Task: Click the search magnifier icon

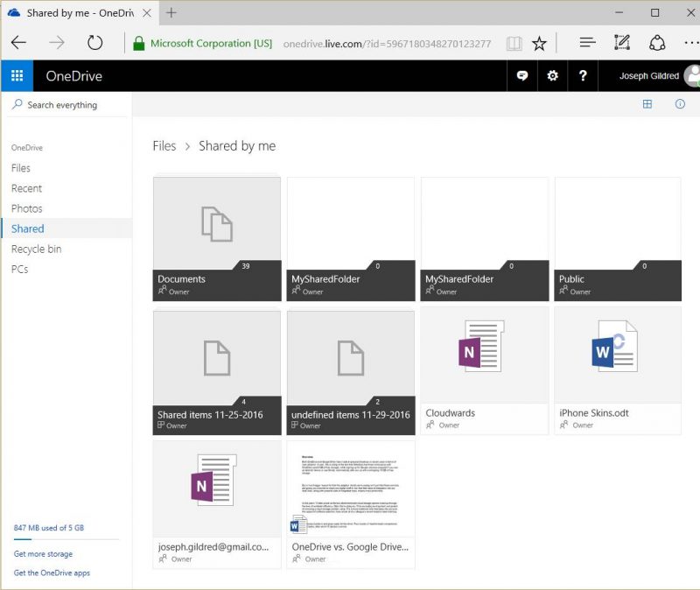Action: tap(16, 104)
